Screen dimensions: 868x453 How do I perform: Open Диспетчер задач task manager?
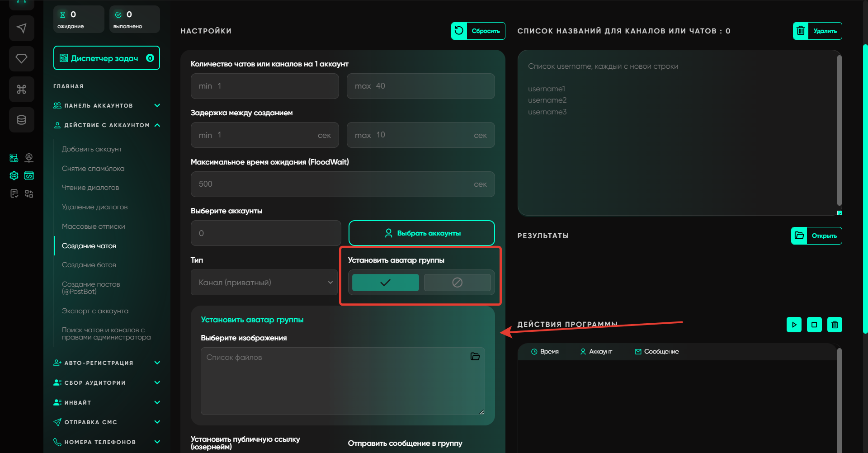(x=107, y=58)
